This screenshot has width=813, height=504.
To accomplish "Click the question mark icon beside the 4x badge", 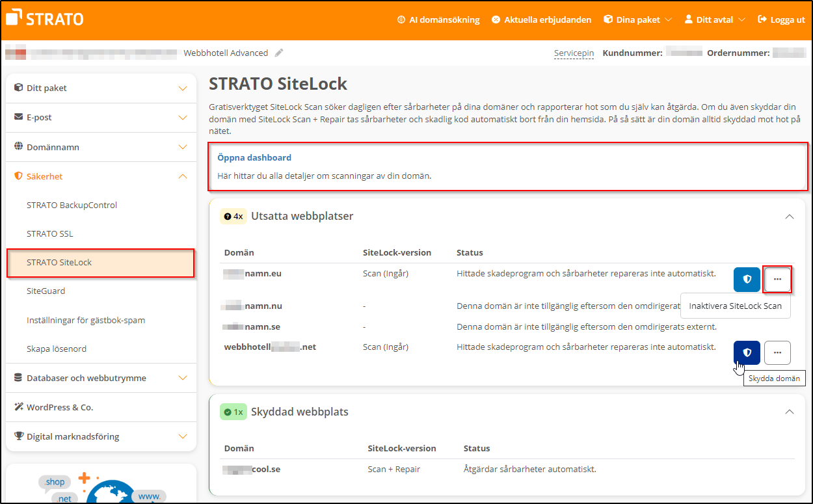I will click(x=226, y=216).
